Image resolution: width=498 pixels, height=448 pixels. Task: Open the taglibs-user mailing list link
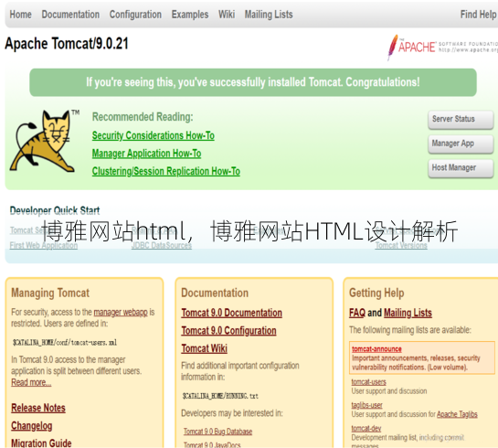coord(366,405)
